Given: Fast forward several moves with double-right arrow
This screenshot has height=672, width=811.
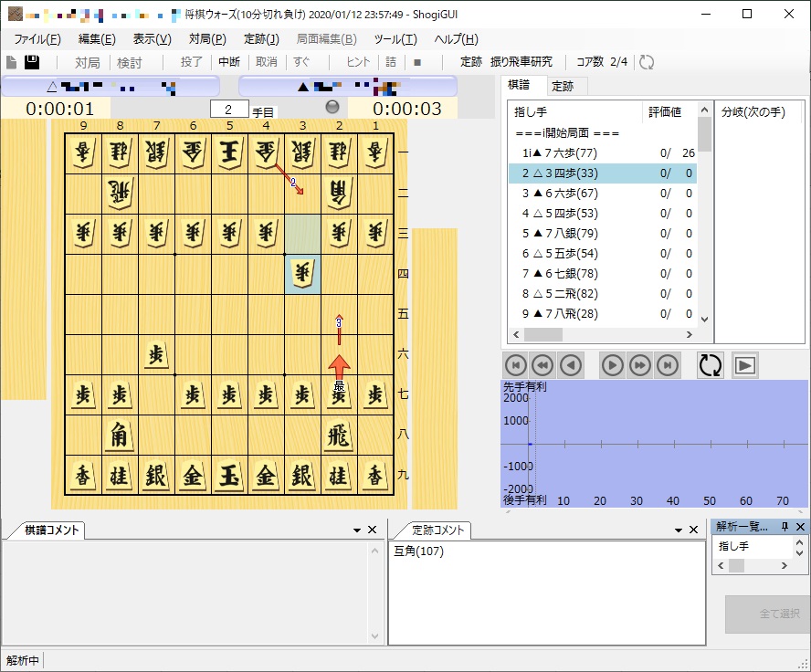Looking at the screenshot, I should click(640, 365).
